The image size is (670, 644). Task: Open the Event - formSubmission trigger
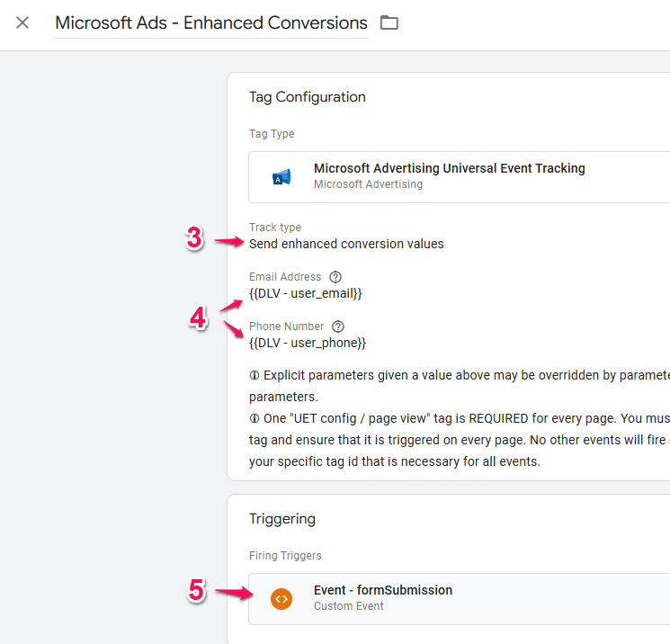pyautogui.click(x=459, y=599)
